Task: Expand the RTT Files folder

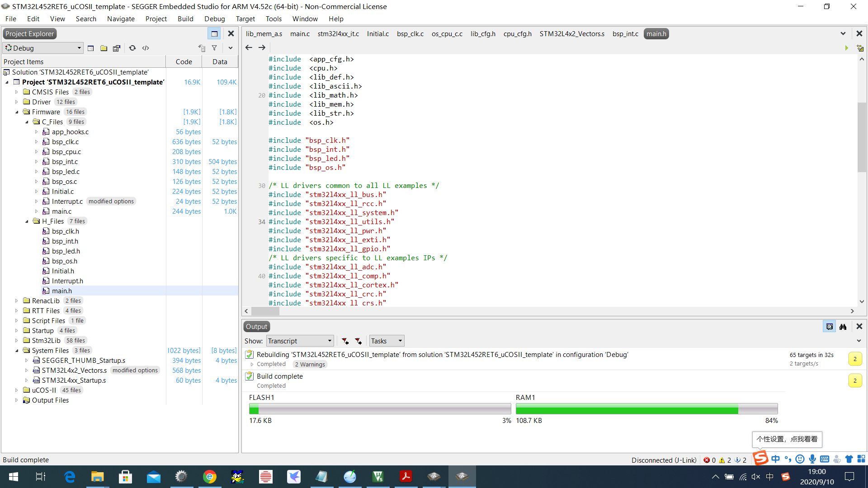Action: pyautogui.click(x=17, y=311)
